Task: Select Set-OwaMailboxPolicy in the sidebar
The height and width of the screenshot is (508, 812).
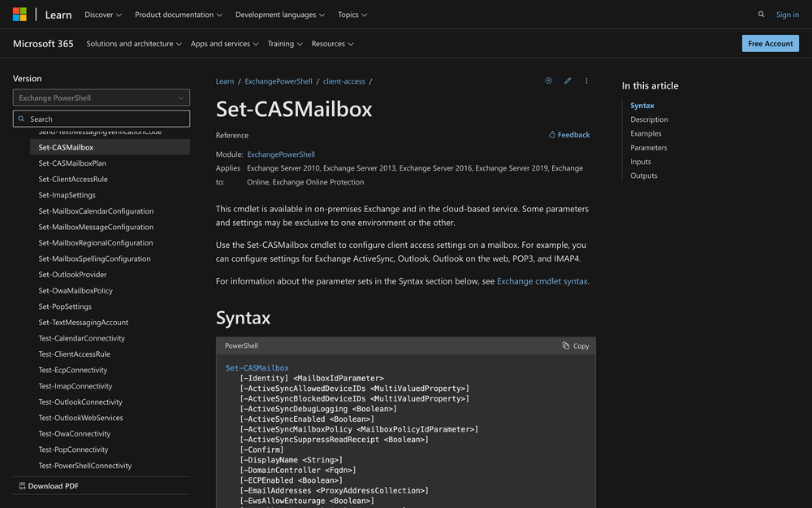Action: coord(76,290)
